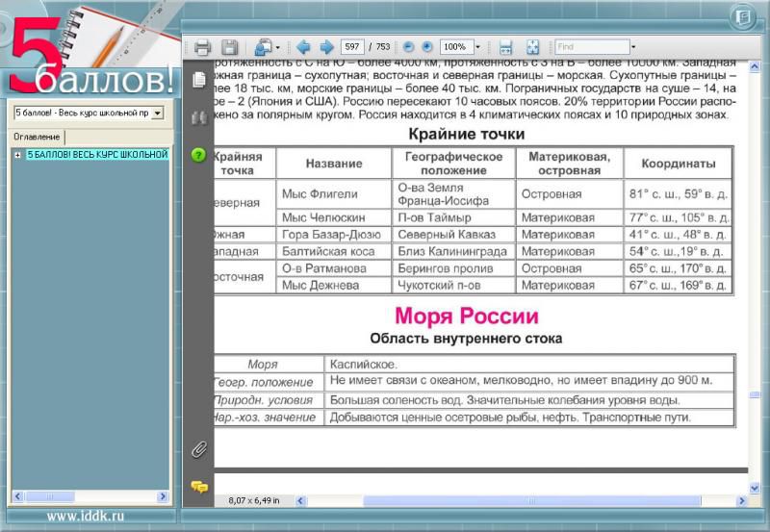Click the page number field showing 597

pos(352,47)
